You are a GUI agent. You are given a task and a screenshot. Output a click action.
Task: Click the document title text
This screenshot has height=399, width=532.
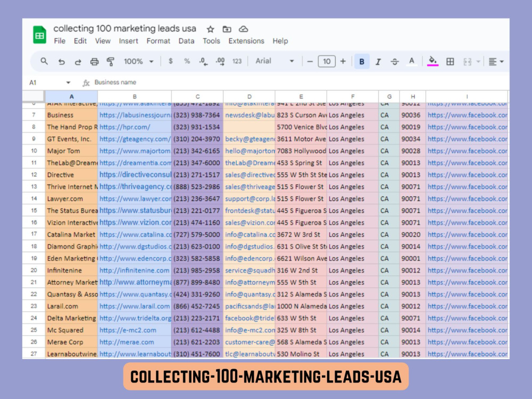124,29
